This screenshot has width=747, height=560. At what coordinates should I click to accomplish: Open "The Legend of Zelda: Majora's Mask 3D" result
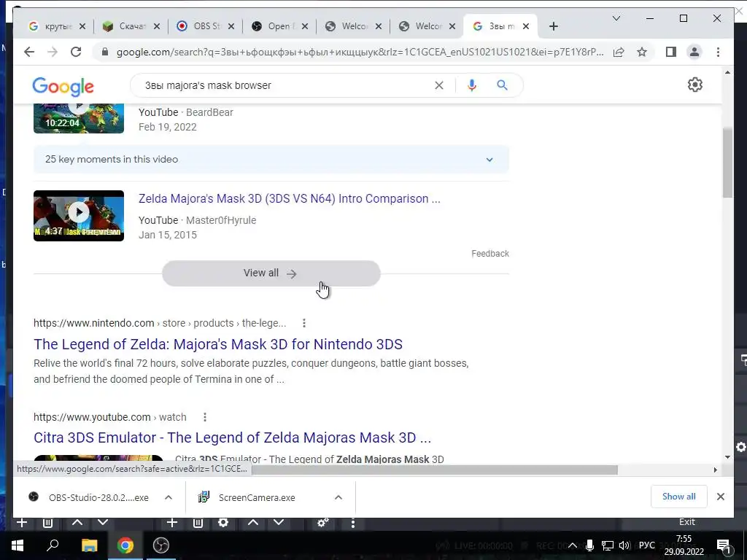click(217, 344)
